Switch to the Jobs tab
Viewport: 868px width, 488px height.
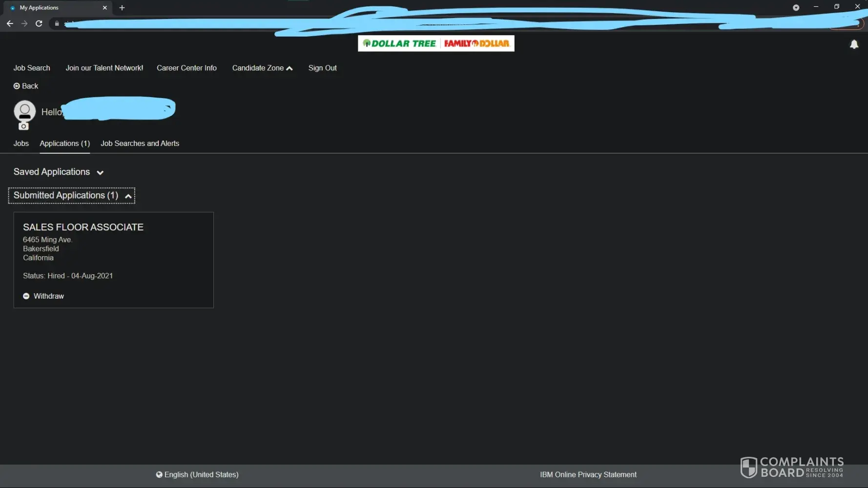21,143
